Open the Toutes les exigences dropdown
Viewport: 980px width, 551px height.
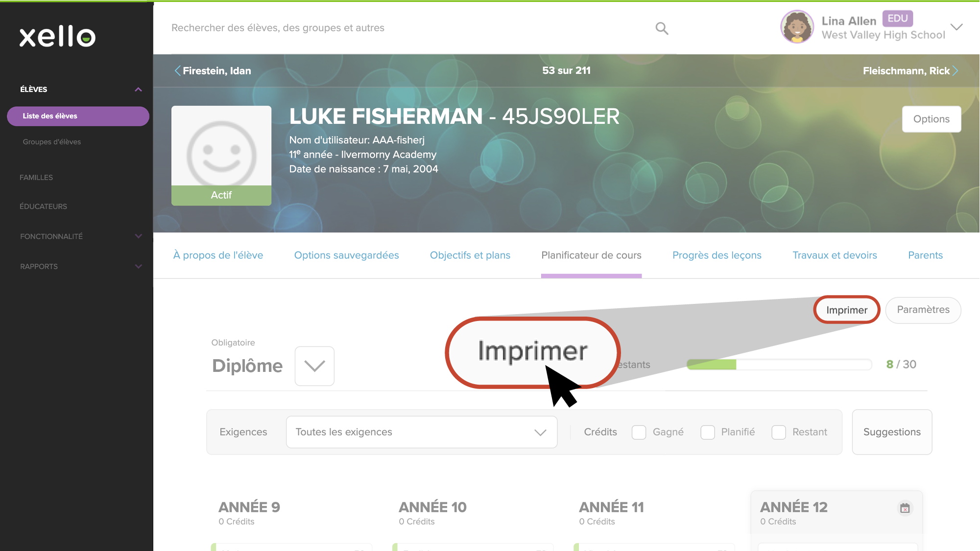422,432
